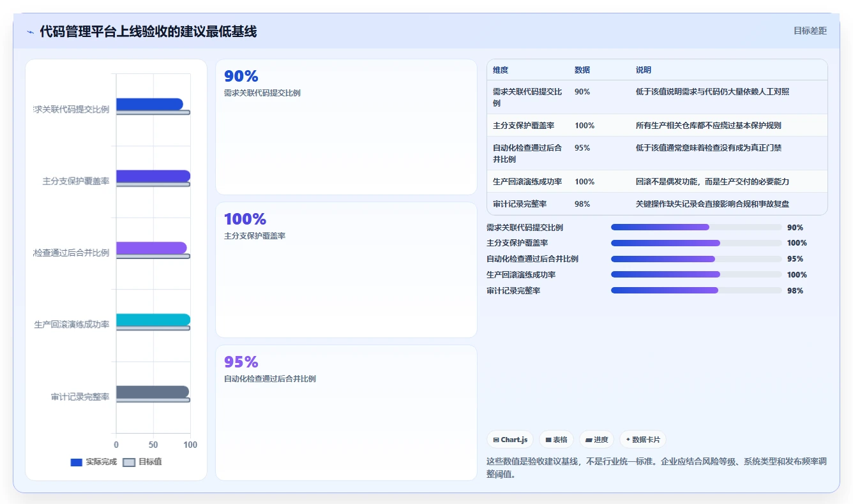Select the 生产回滚演练成功率 table row
853x504 pixels.
point(657,182)
